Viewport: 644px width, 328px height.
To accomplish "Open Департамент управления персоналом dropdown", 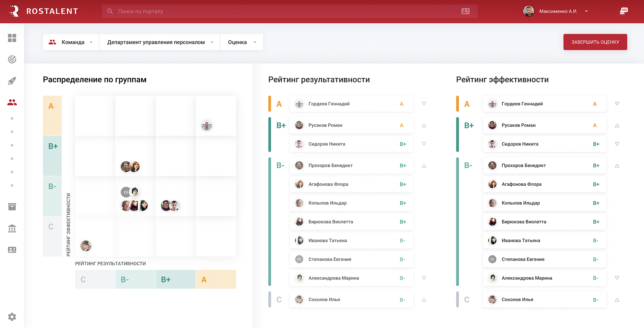I will click(x=160, y=42).
